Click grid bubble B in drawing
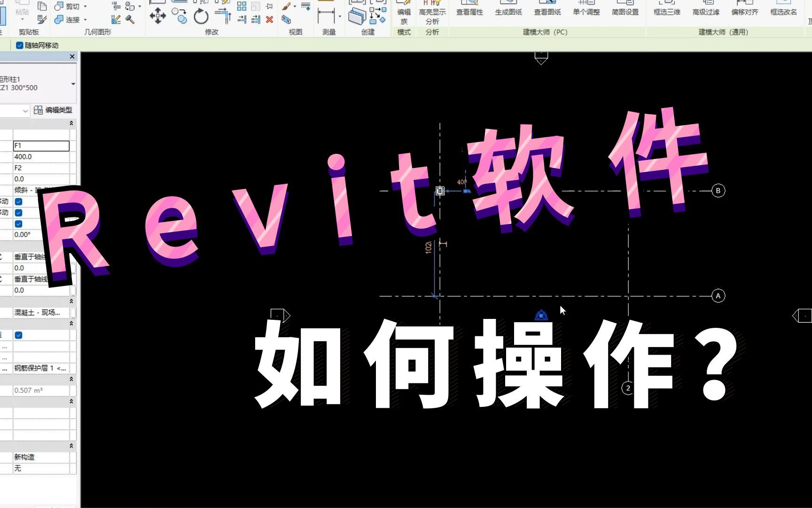 pos(718,190)
